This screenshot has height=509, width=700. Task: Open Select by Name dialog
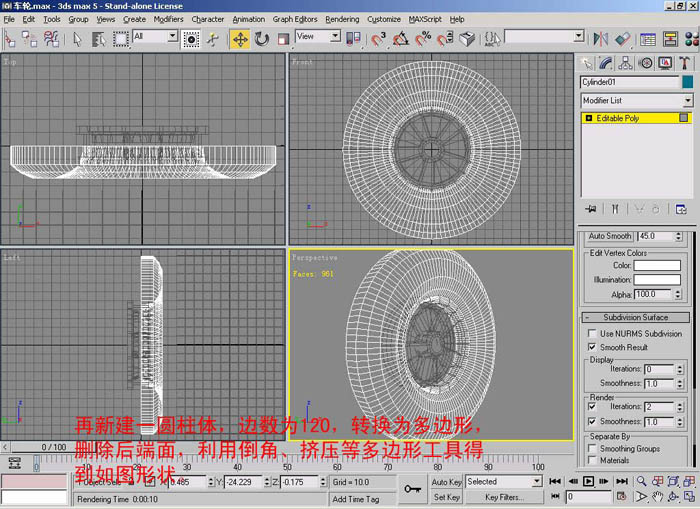coord(98,39)
